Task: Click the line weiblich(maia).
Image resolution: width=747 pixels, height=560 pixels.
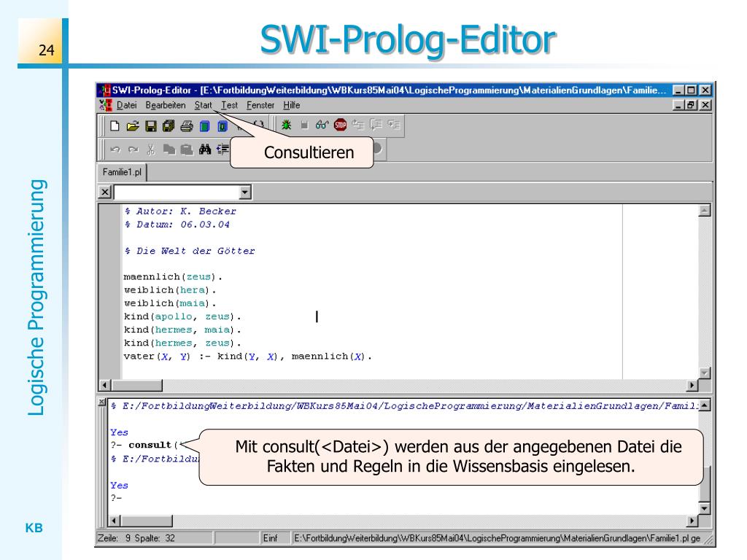Action: click(x=170, y=303)
